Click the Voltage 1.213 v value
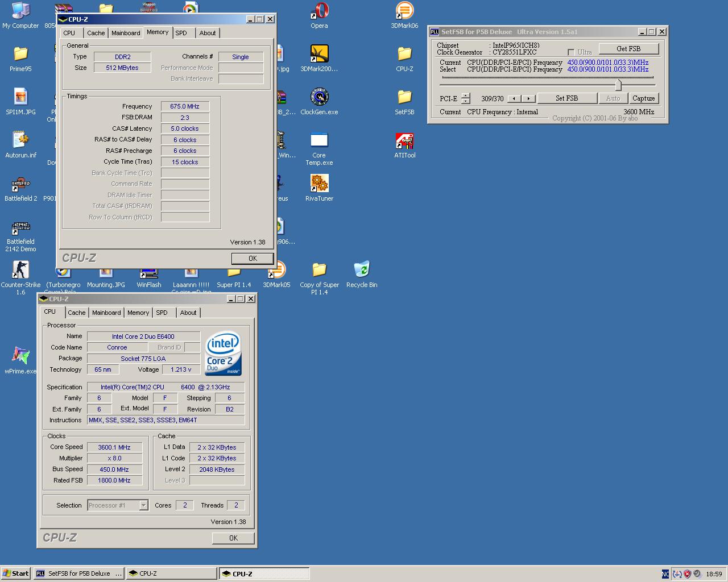The image size is (728, 582). [x=181, y=369]
